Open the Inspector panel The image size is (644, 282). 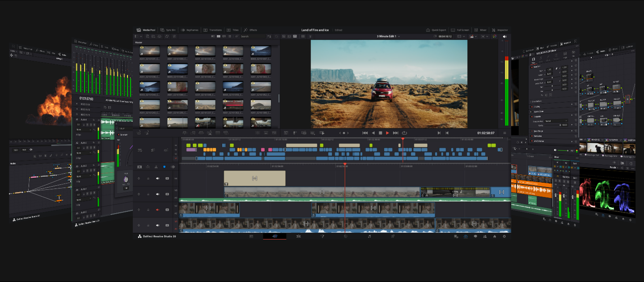(500, 30)
